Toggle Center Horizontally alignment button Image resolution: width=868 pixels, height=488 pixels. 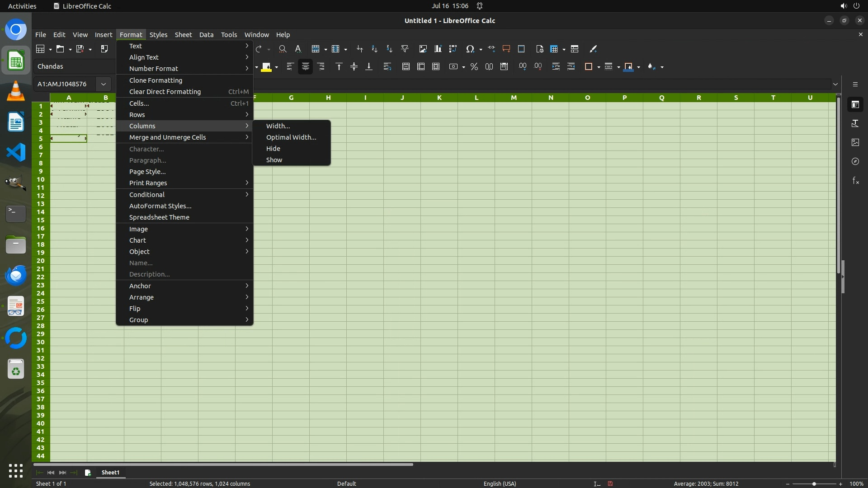306,67
